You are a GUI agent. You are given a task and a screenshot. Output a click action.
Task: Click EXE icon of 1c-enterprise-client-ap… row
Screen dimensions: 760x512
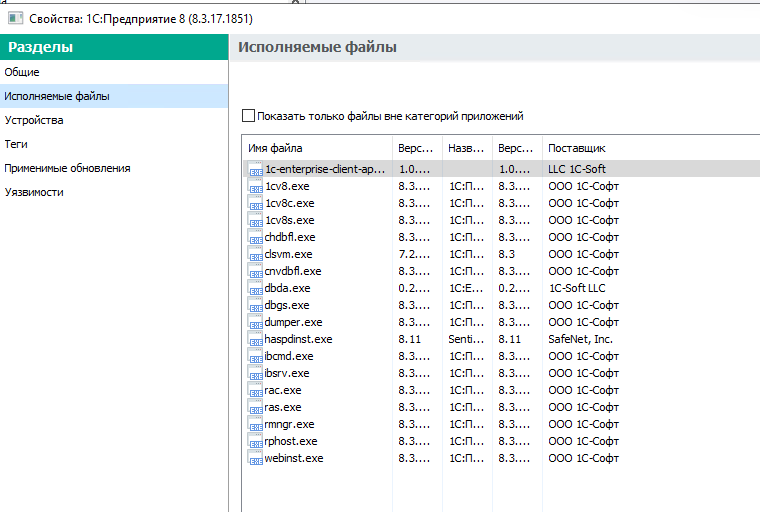[x=255, y=169]
